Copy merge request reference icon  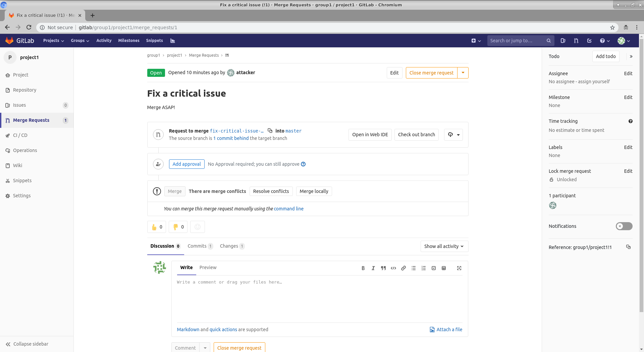(628, 247)
